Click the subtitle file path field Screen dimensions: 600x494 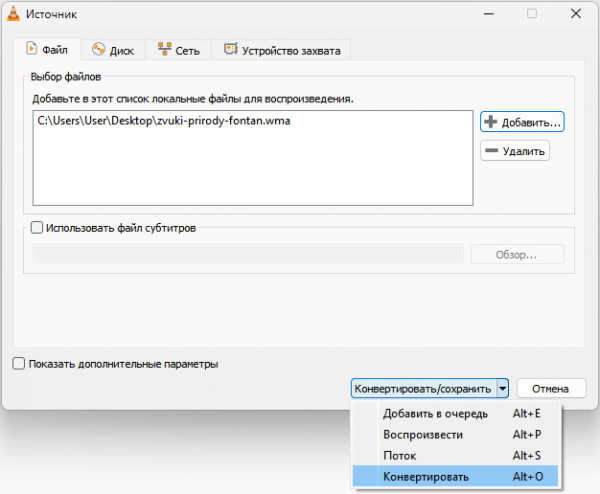pos(248,254)
